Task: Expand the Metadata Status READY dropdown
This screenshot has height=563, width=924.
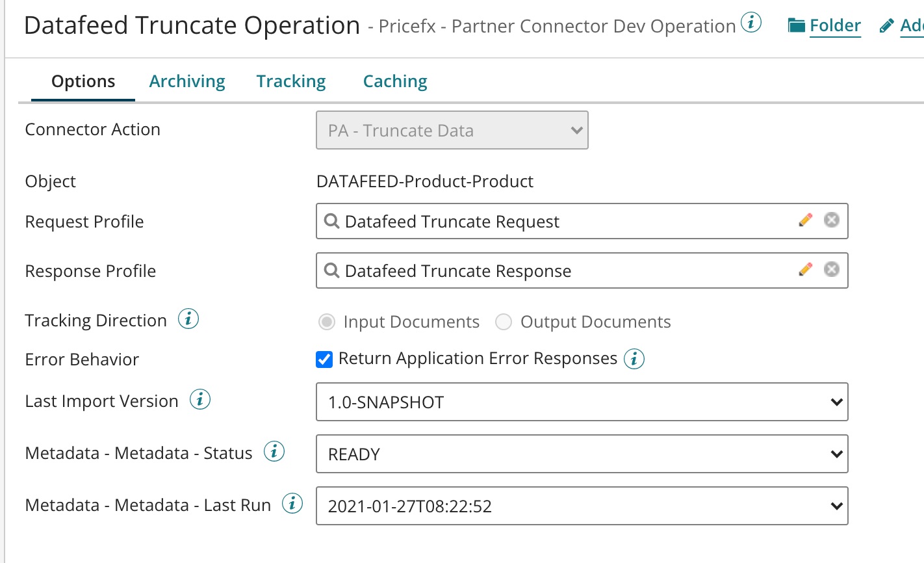Action: point(582,454)
